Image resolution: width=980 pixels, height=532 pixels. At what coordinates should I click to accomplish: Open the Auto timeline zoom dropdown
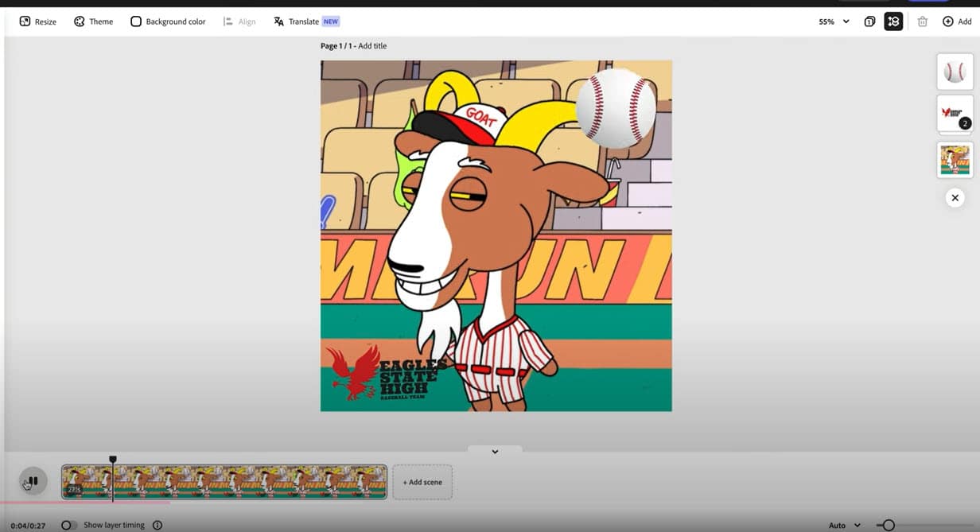tap(844, 525)
